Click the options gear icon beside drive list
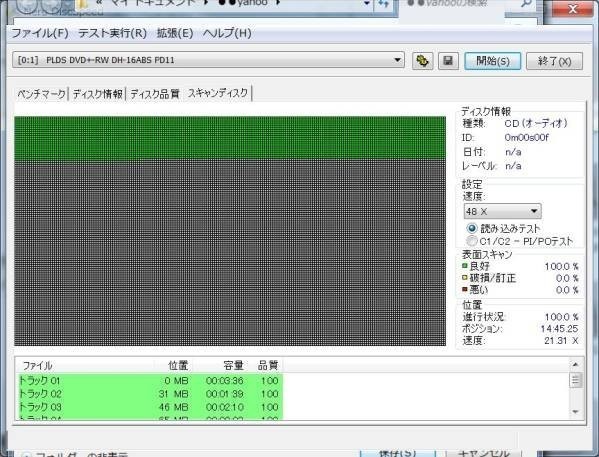The image size is (599, 457). click(x=423, y=61)
